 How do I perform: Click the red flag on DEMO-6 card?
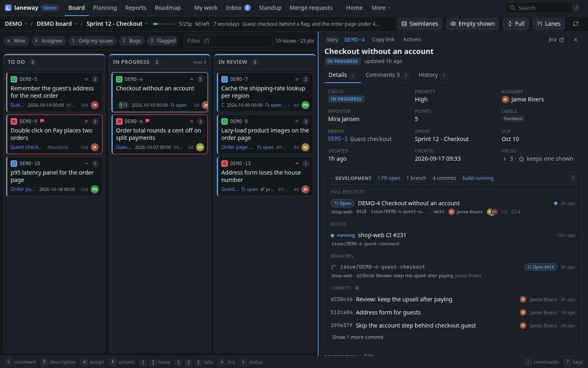(x=147, y=121)
